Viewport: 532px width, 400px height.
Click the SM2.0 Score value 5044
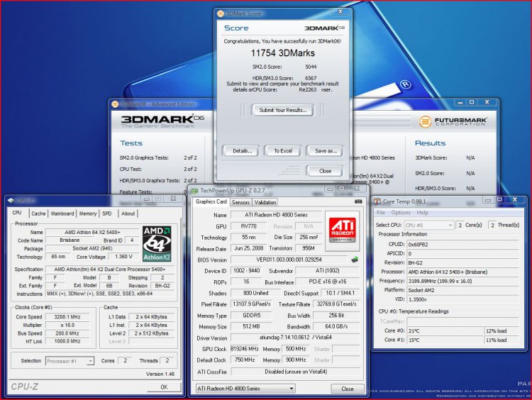click(x=311, y=67)
